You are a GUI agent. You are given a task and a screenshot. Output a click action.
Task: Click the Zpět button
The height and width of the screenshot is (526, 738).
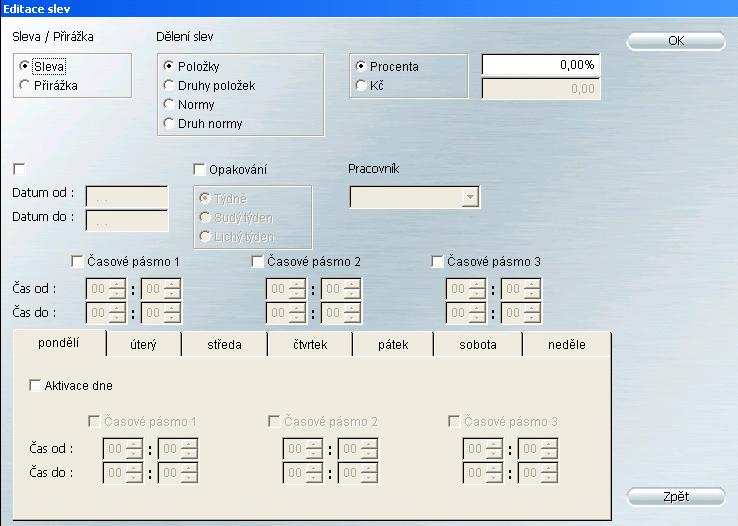(675, 497)
